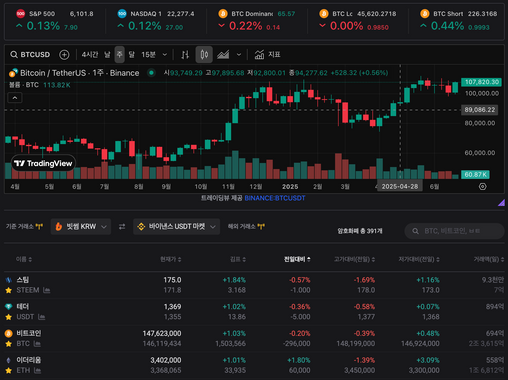
Task: Toggle the favorite star for USDT
Action: pyautogui.click(x=9, y=317)
